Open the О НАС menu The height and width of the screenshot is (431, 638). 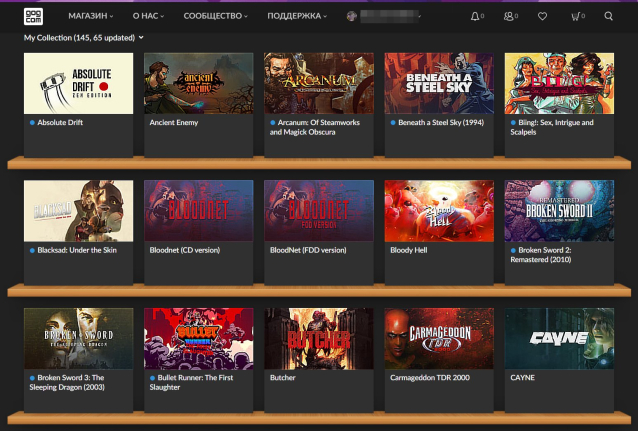(148, 16)
